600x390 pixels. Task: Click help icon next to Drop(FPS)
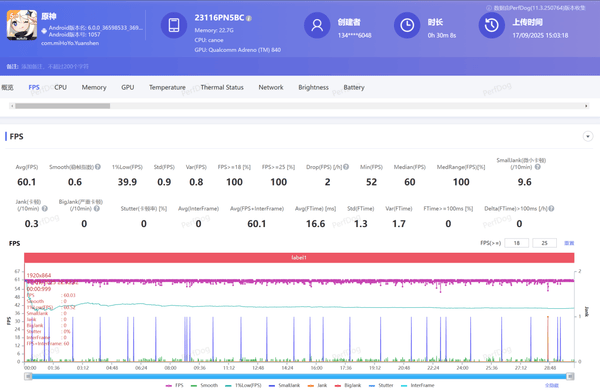point(346,167)
